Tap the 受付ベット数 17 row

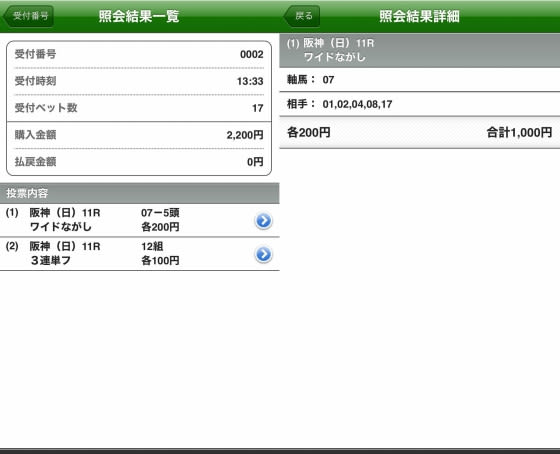139,108
